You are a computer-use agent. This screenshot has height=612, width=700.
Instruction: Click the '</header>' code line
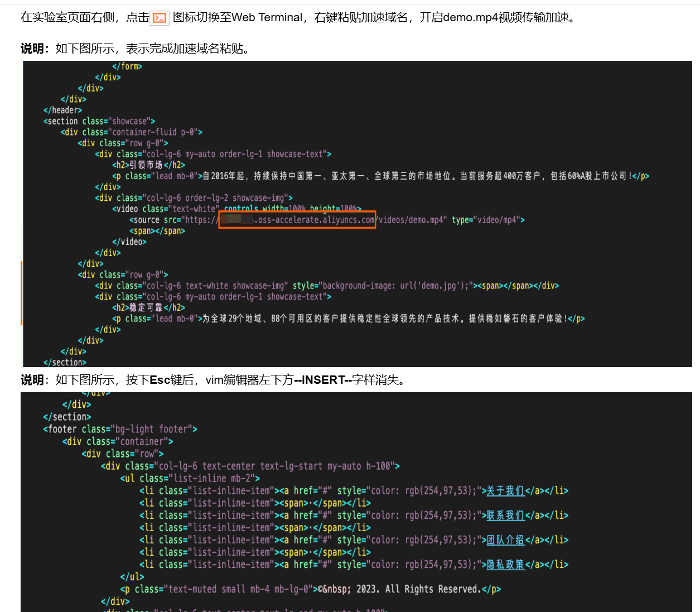click(62, 110)
